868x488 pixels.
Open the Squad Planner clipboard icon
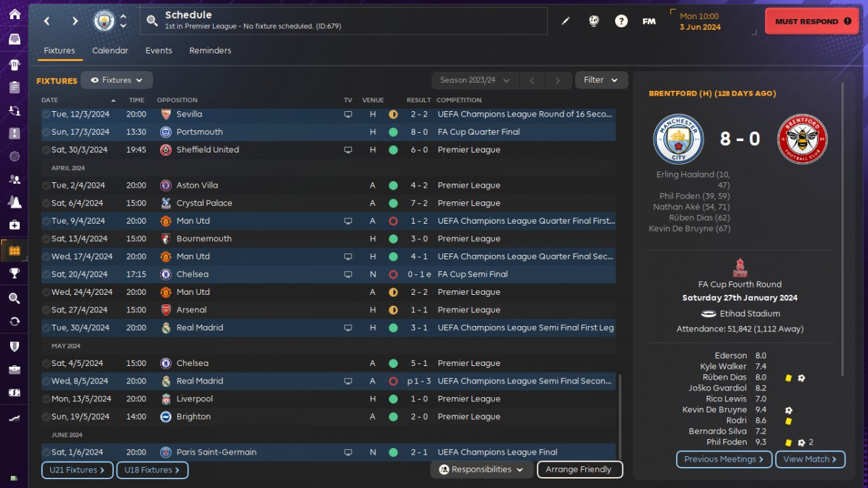point(14,87)
